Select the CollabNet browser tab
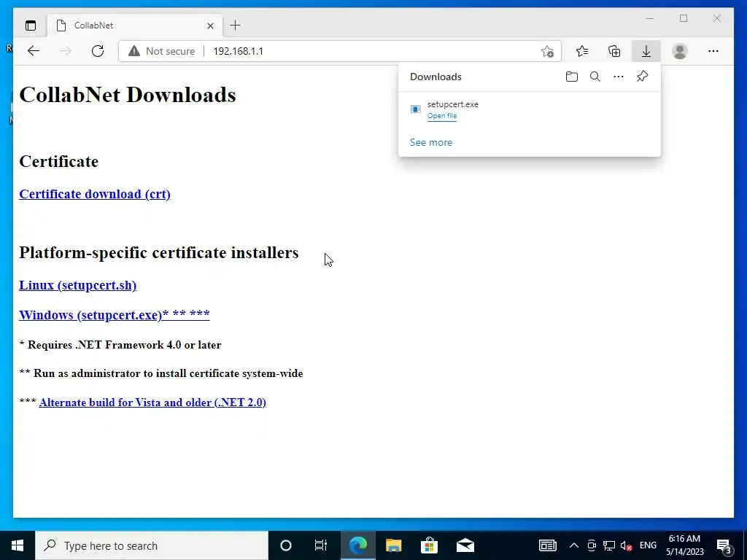This screenshot has height=560, width=747. [135, 26]
